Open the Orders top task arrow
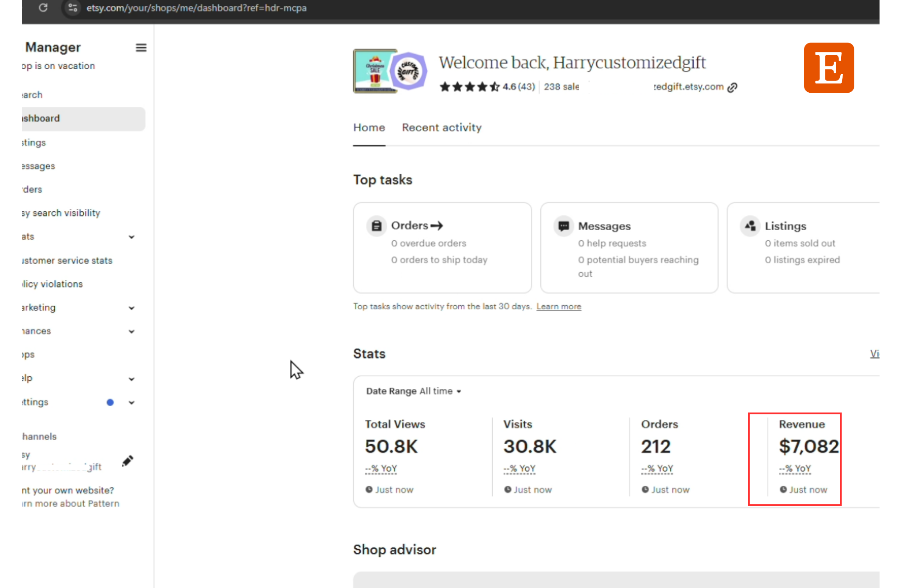 pyautogui.click(x=437, y=225)
